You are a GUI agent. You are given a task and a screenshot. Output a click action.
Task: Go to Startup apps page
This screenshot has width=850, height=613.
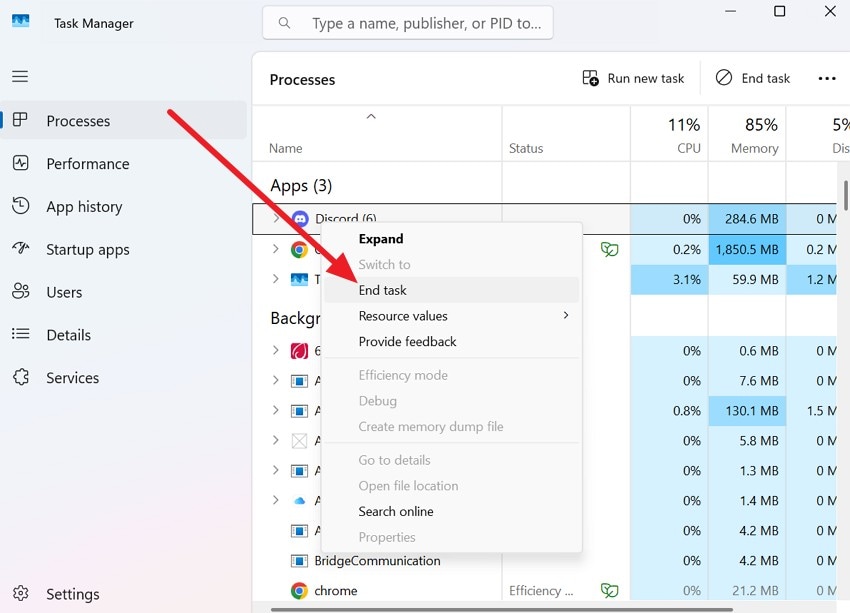[87, 250]
